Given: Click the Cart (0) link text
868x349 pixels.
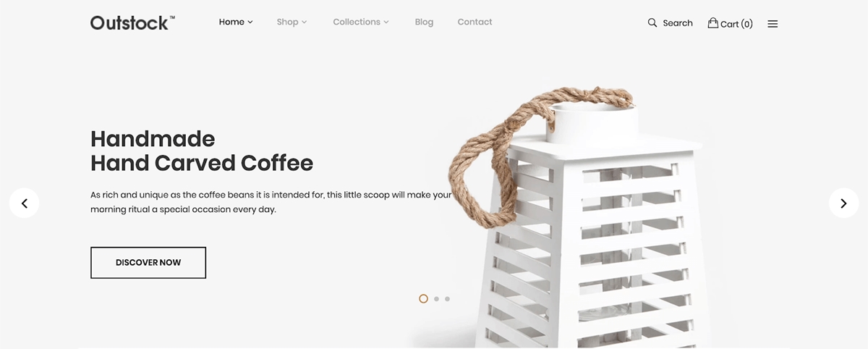Looking at the screenshot, I should point(736,24).
